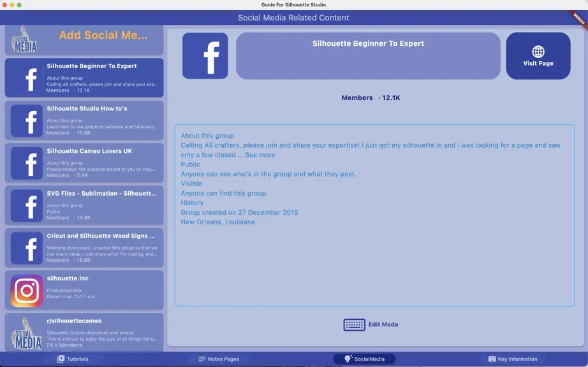
Task: Enable Edit Mode
Action: [x=371, y=325]
